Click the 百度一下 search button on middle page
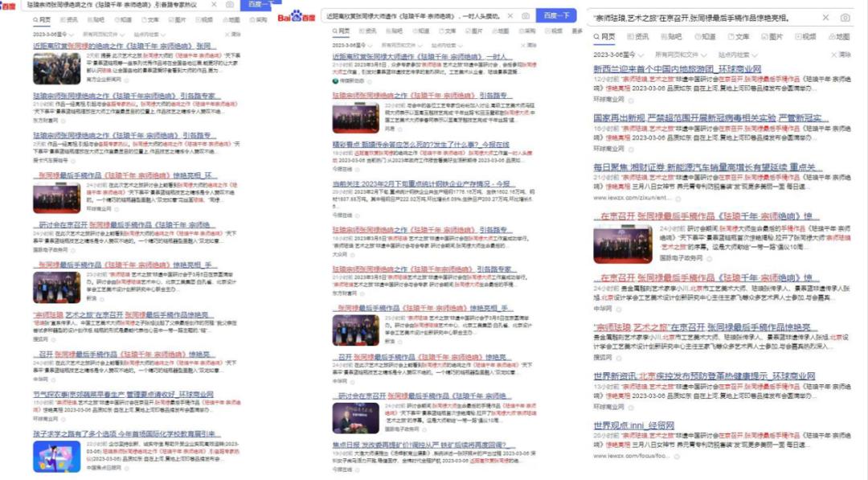The image size is (868, 480). point(557,16)
